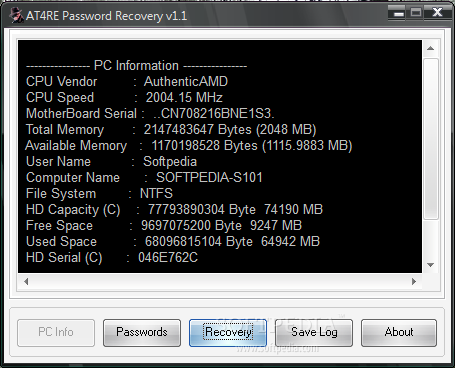The height and width of the screenshot is (368, 455).
Task: Click the CPU speed value 2004.15 MHz
Action: point(184,98)
